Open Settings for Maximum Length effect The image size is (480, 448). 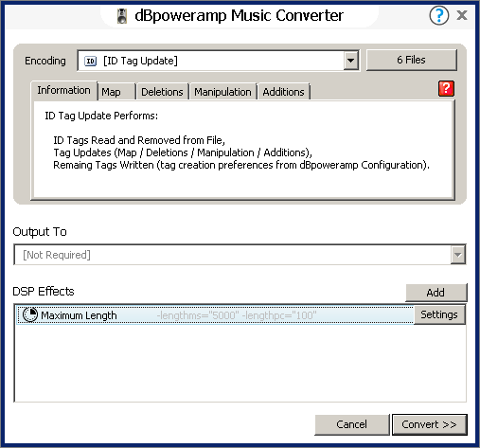point(439,314)
